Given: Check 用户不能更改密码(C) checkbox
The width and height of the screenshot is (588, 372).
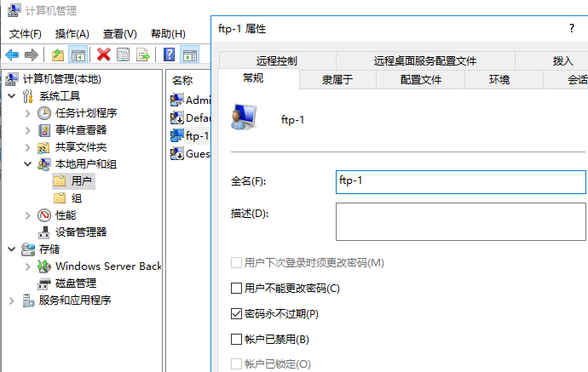Looking at the screenshot, I should pos(236,288).
